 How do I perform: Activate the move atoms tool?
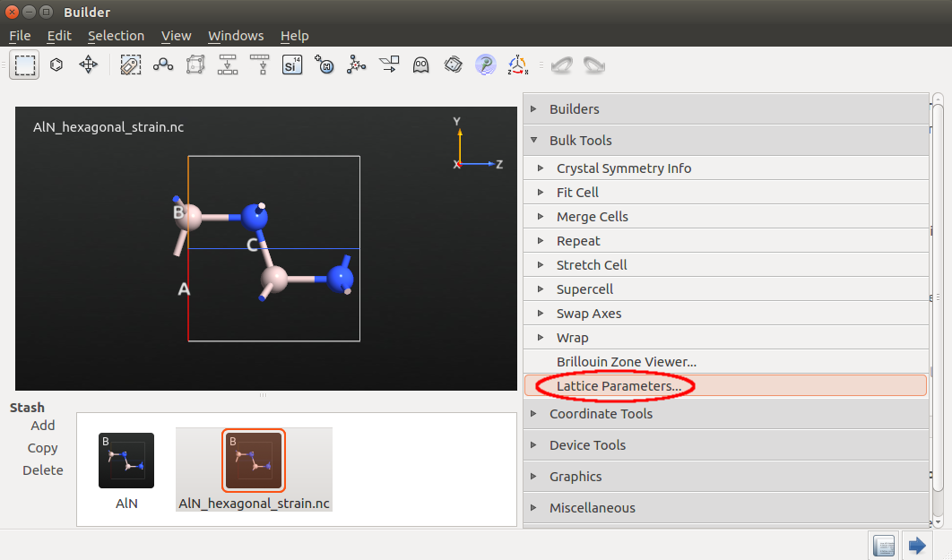[89, 65]
